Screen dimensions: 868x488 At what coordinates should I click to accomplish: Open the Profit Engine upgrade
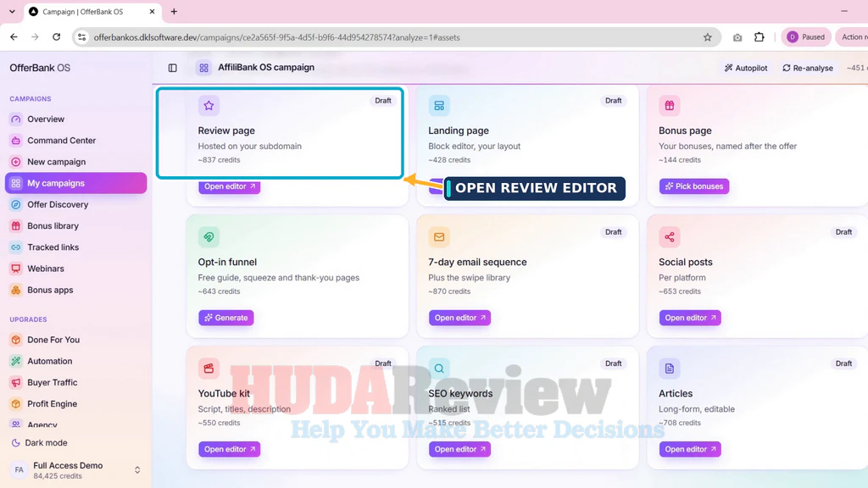coord(75,404)
